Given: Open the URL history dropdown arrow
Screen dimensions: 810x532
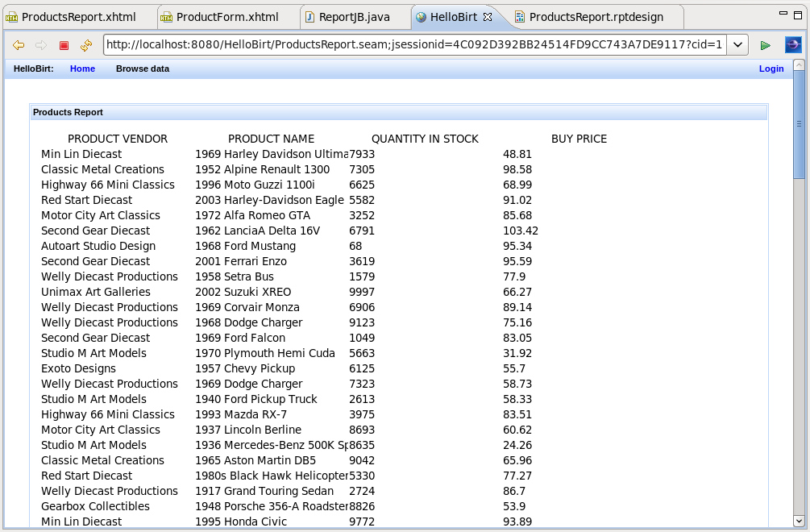Looking at the screenshot, I should click(x=737, y=45).
